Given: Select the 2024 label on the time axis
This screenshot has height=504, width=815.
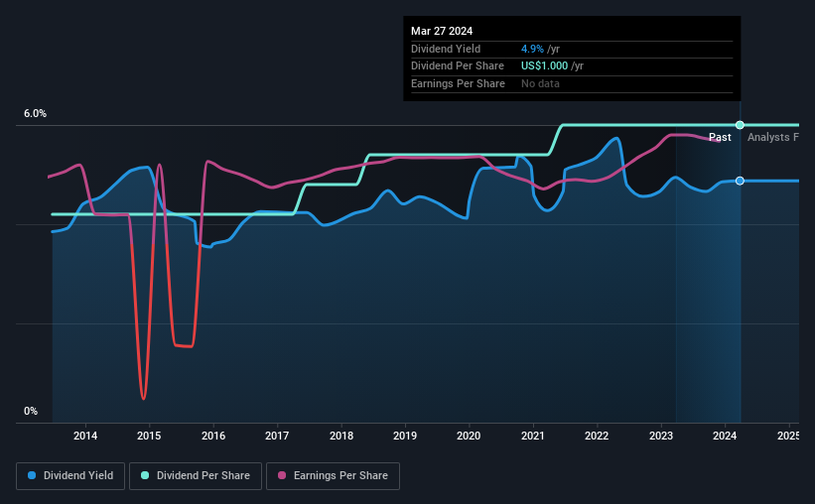Looking at the screenshot, I should (725, 436).
